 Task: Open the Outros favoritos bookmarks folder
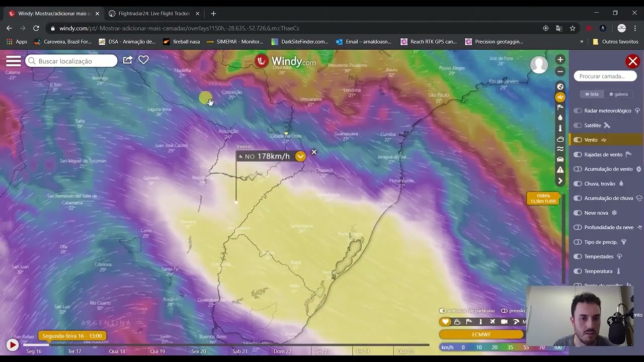pos(615,42)
